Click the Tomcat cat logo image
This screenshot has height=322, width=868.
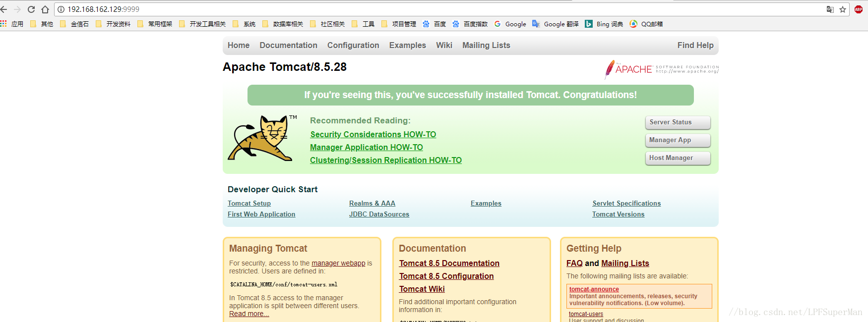coord(261,138)
